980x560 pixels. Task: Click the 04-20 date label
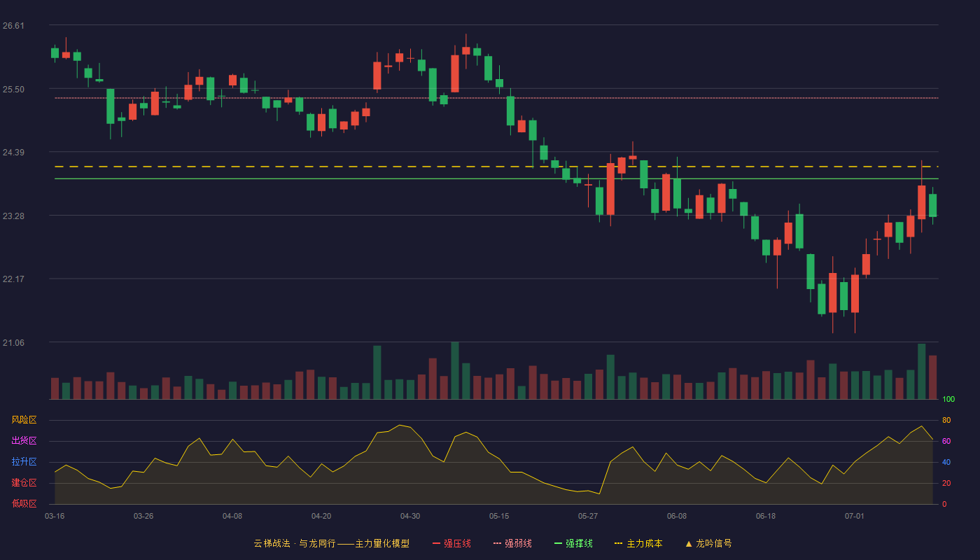point(321,516)
